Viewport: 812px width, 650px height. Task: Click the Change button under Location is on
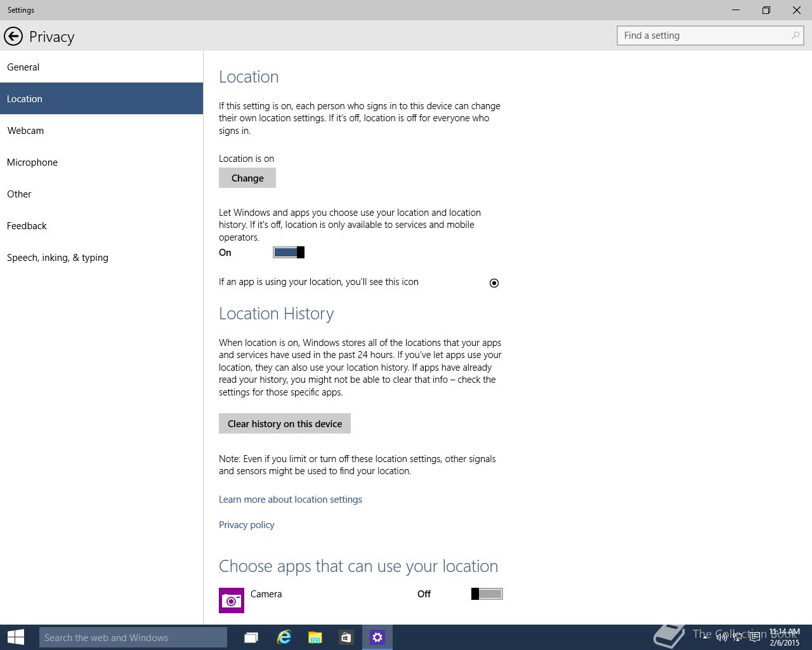(x=247, y=178)
